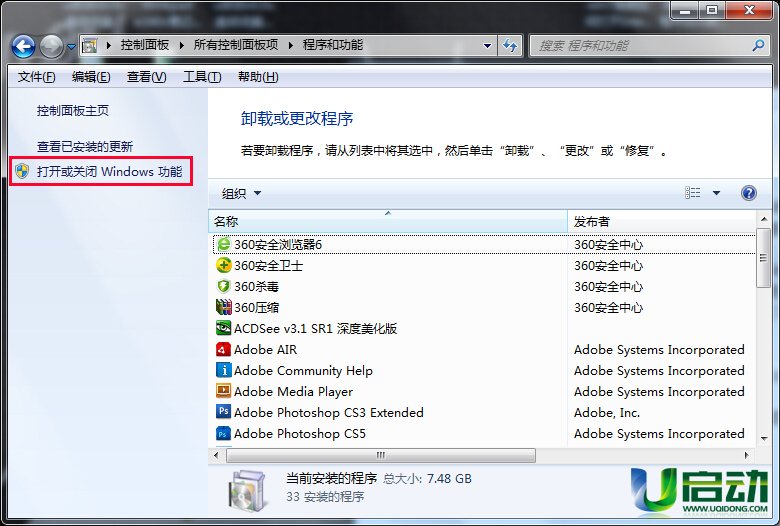Image resolution: width=780 pixels, height=526 pixels.
Task: Open the 查看(V) menu
Action: click(x=147, y=77)
